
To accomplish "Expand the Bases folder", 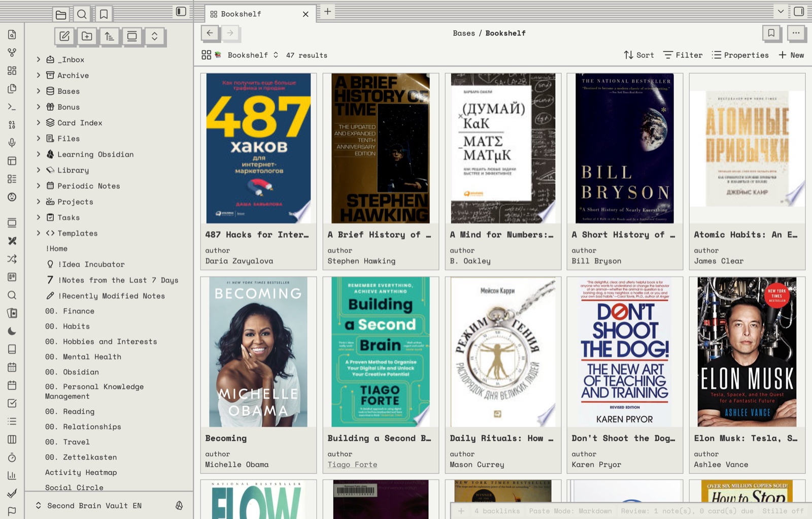I will point(39,91).
